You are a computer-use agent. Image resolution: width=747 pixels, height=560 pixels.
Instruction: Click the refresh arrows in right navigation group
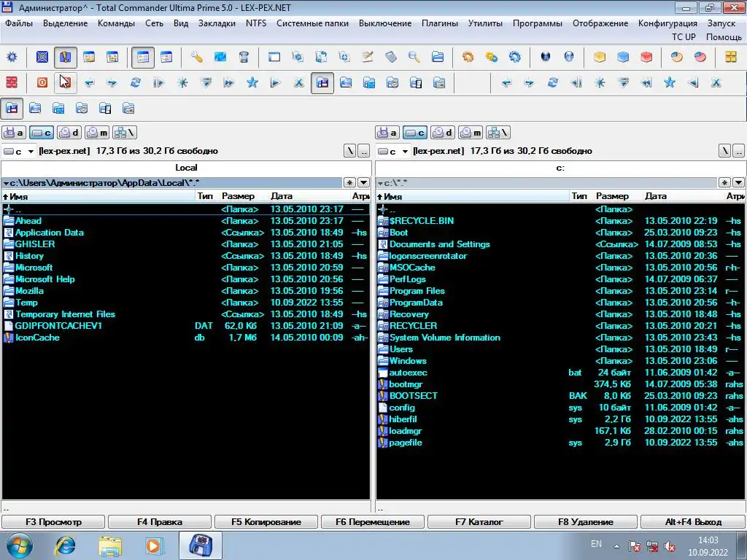(x=553, y=83)
